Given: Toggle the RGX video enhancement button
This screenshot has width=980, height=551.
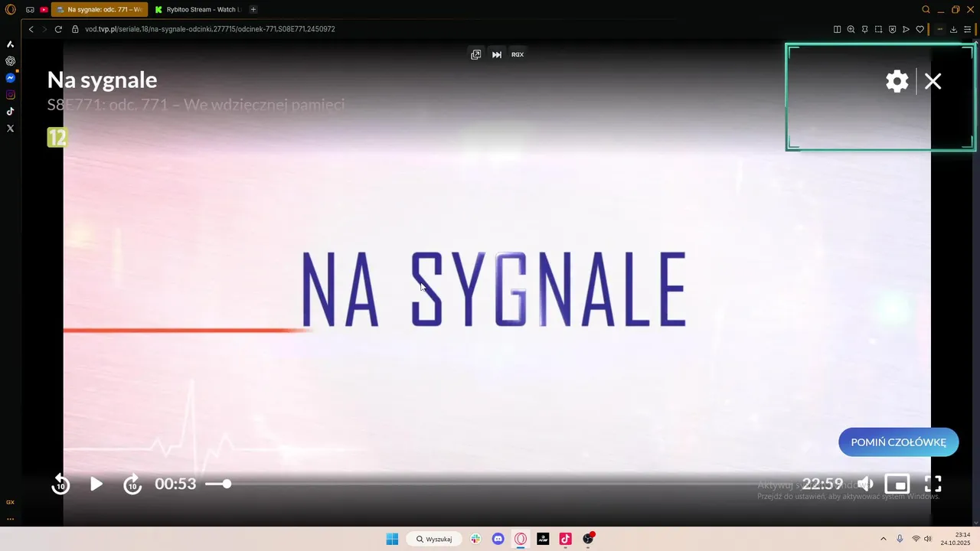Looking at the screenshot, I should pos(518,54).
